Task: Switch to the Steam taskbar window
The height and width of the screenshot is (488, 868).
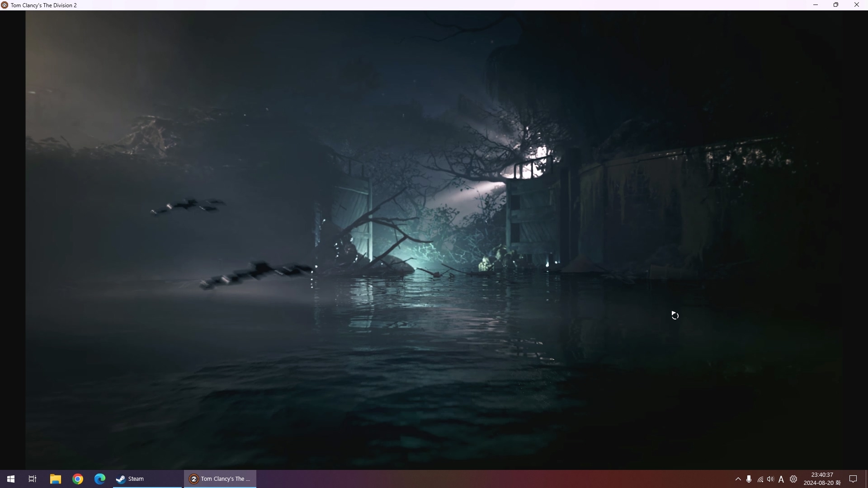Action: (147, 479)
